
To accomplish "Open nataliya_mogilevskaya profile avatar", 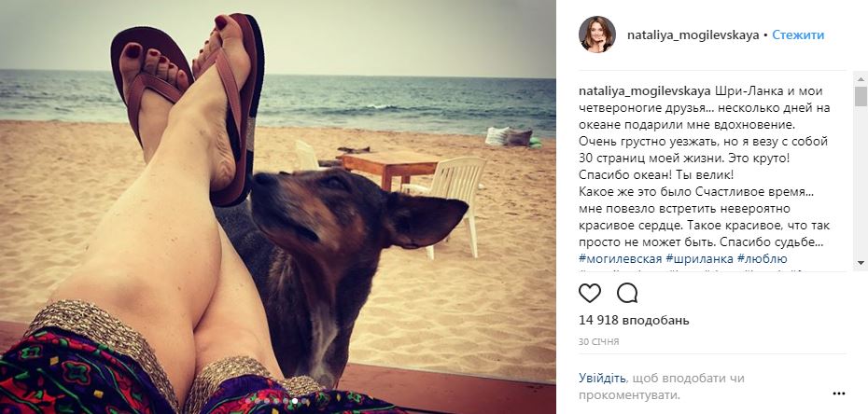I will click(x=597, y=34).
